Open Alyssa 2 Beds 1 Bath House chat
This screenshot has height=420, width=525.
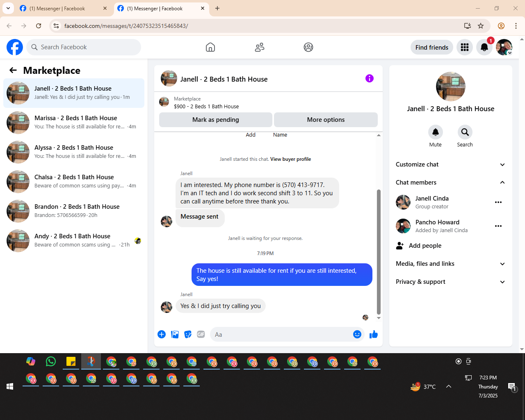click(x=74, y=152)
